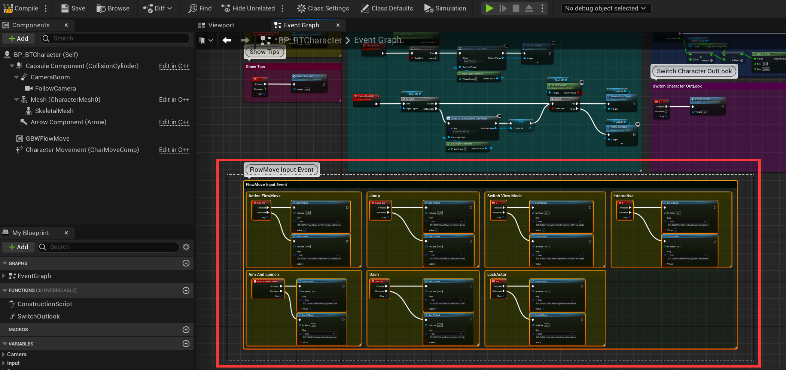Select the FlowMove Input Event comment bubble
The height and width of the screenshot is (370, 786).
282,170
